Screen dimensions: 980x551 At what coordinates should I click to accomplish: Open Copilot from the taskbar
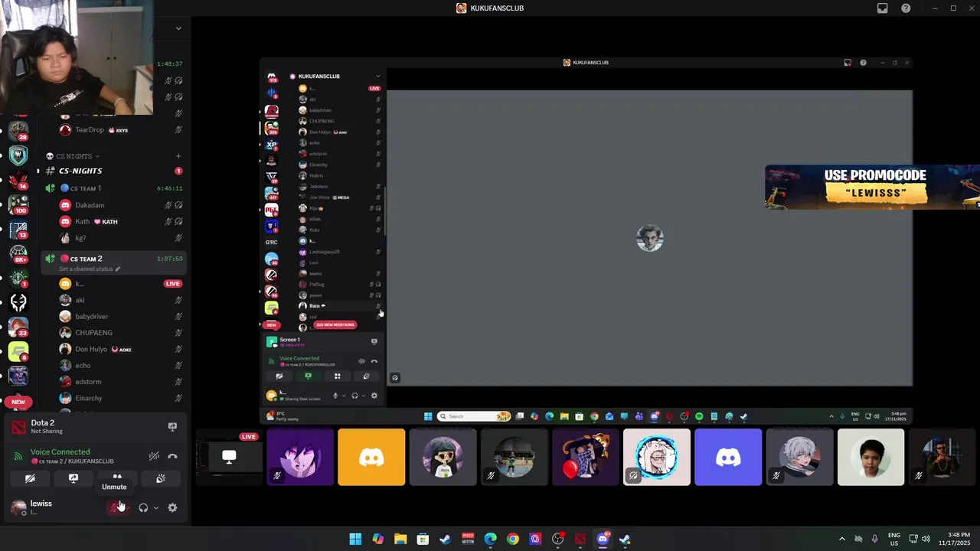(x=378, y=539)
